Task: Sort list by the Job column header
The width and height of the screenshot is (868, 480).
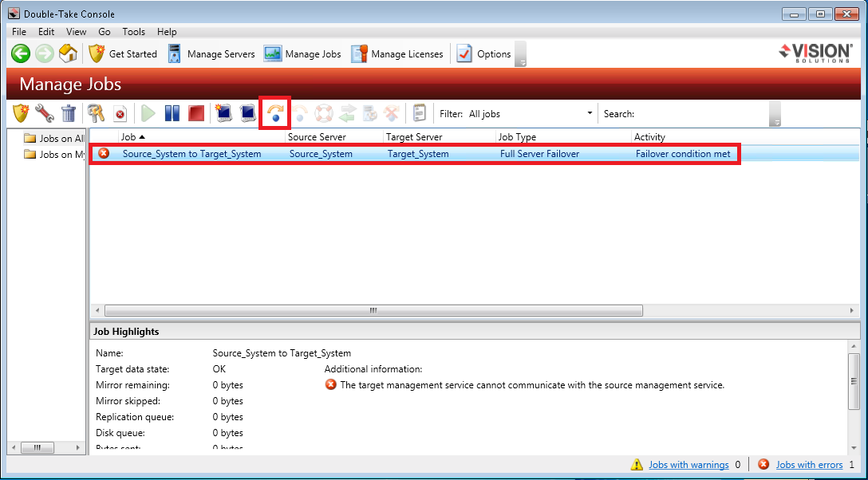Action: click(199, 137)
